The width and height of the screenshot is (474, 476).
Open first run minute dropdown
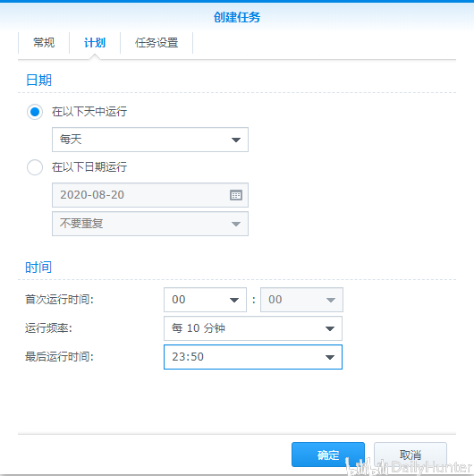coord(301,300)
